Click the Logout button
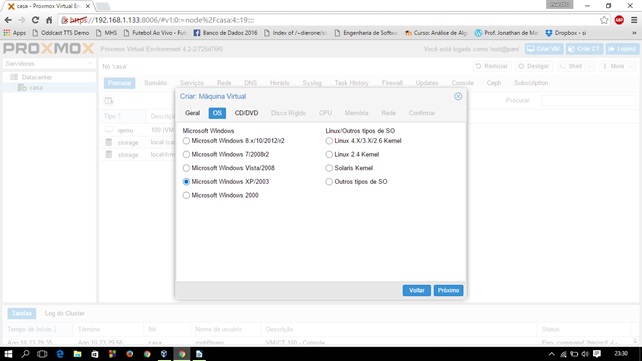The image size is (642, 361). (x=622, y=49)
